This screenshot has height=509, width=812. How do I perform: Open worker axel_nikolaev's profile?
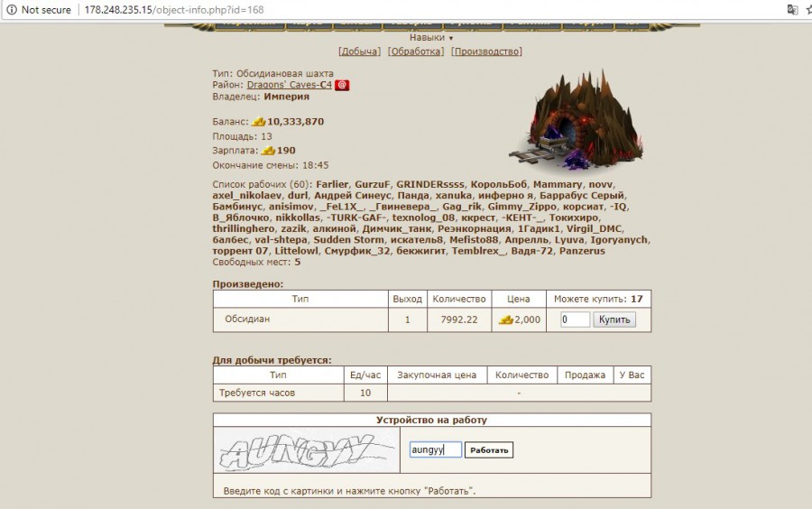246,196
